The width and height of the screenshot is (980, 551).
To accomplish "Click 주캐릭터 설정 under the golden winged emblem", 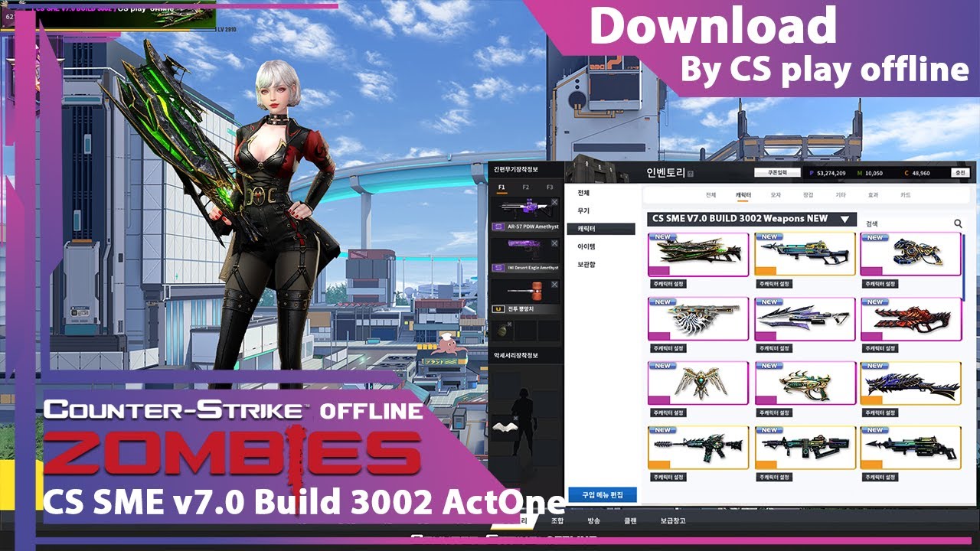I will pyautogui.click(x=669, y=412).
